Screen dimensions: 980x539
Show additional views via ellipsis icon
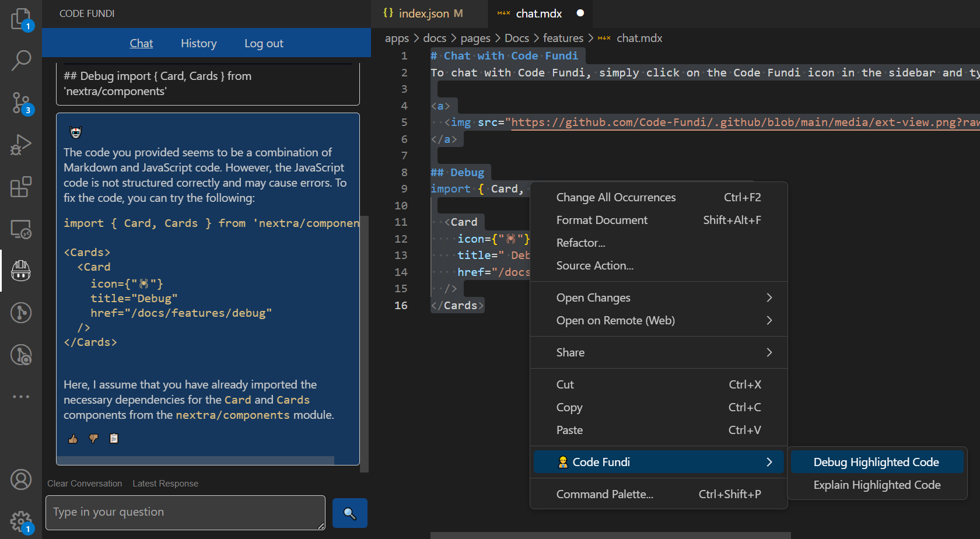pos(21,397)
